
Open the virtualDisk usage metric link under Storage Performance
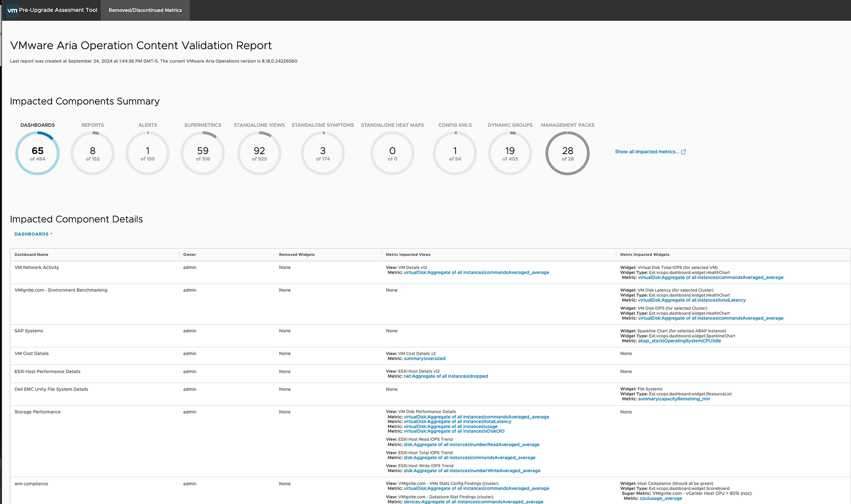click(x=451, y=426)
